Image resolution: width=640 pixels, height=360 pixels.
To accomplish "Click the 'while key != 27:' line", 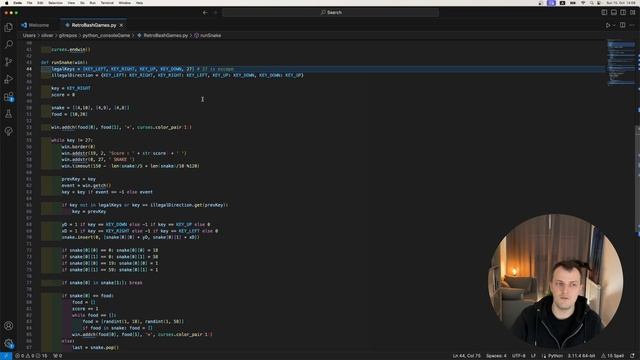I will click(x=72, y=140).
